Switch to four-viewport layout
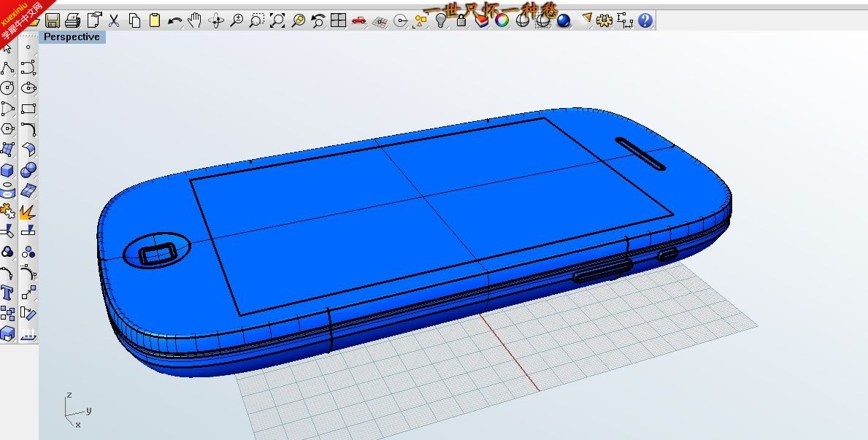 pyautogui.click(x=338, y=21)
